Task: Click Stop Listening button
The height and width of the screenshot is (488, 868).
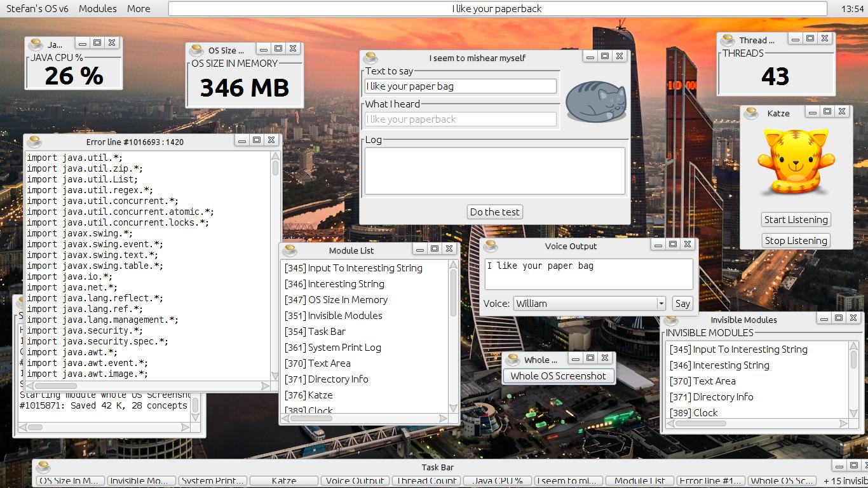Action: tap(796, 241)
